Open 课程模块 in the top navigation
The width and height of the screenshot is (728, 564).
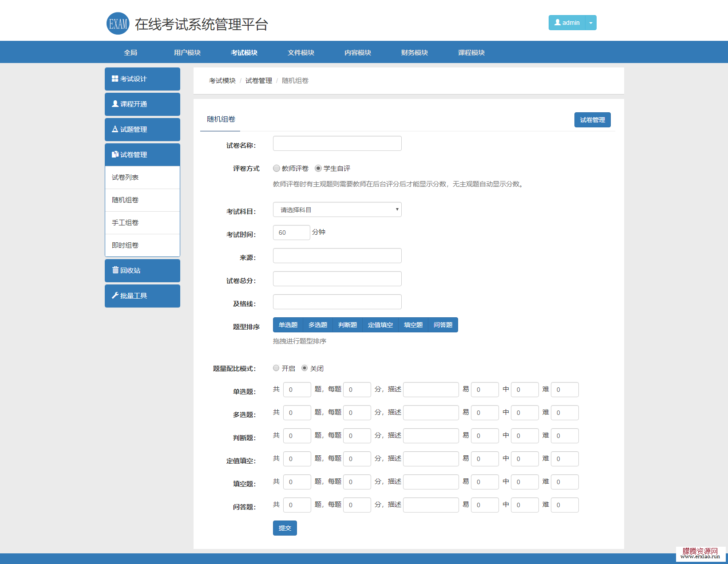coord(471,52)
